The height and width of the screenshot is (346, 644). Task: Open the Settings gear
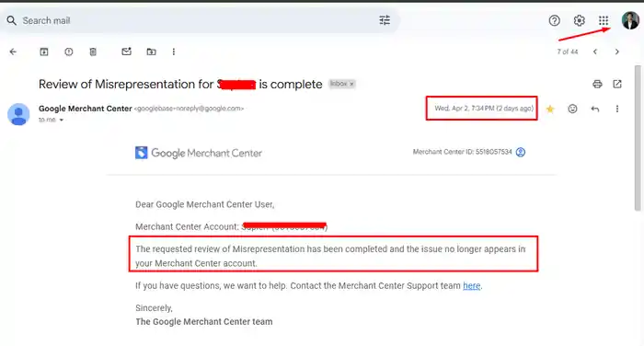[x=579, y=20]
